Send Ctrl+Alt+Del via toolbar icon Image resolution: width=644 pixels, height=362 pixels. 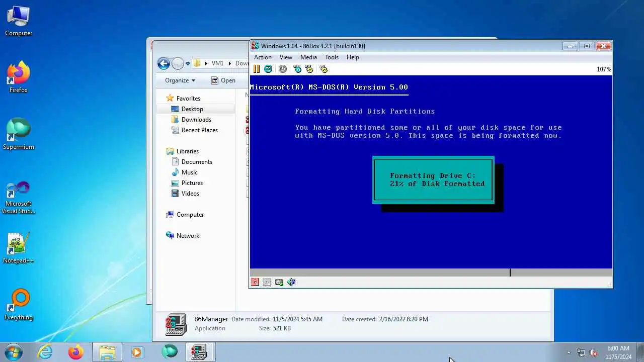(x=297, y=69)
